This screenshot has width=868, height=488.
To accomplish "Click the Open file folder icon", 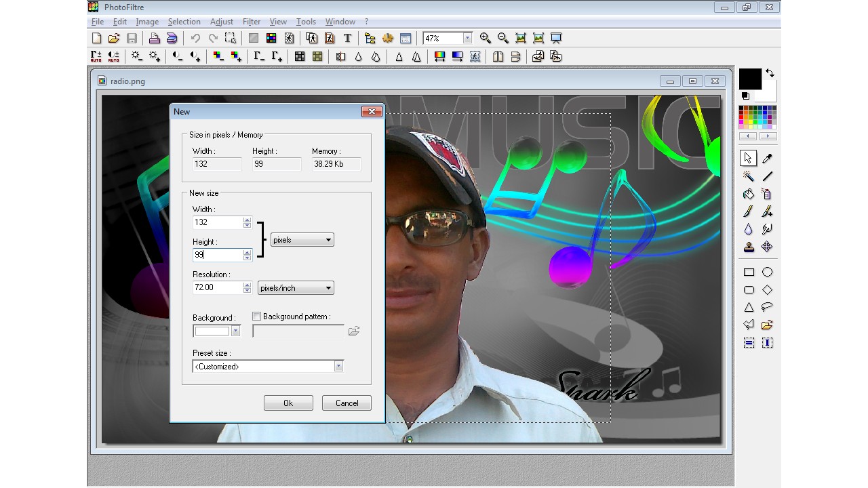I will click(x=114, y=39).
